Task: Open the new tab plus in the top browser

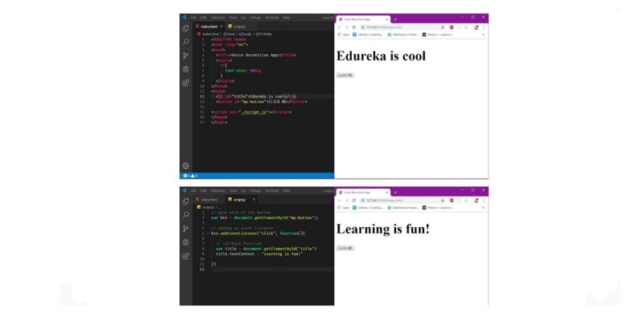Action: coord(395,19)
